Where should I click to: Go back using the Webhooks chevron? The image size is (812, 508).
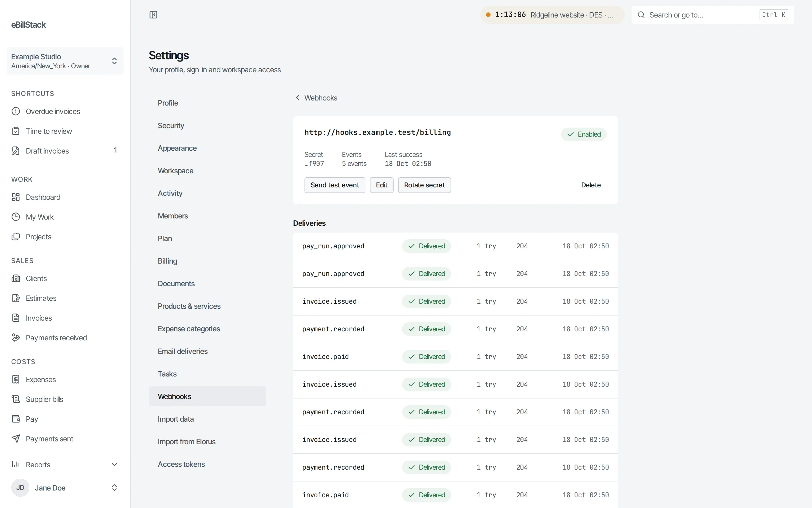298,98
